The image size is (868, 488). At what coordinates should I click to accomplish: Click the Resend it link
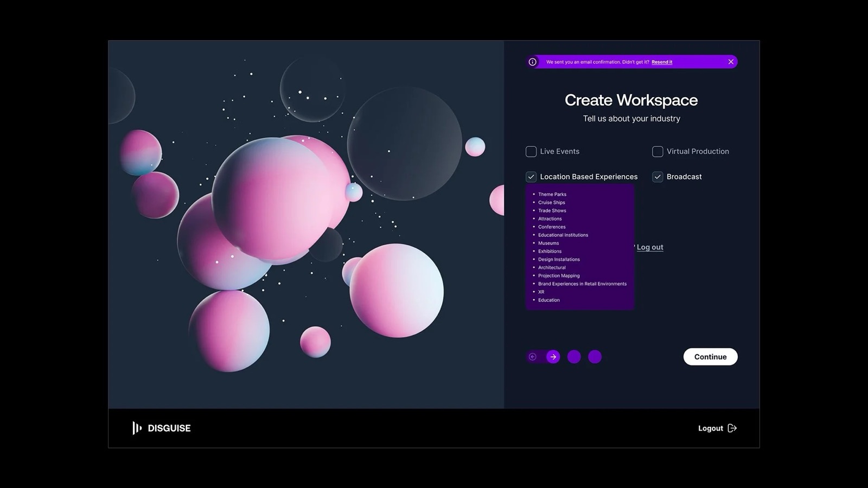click(x=662, y=62)
